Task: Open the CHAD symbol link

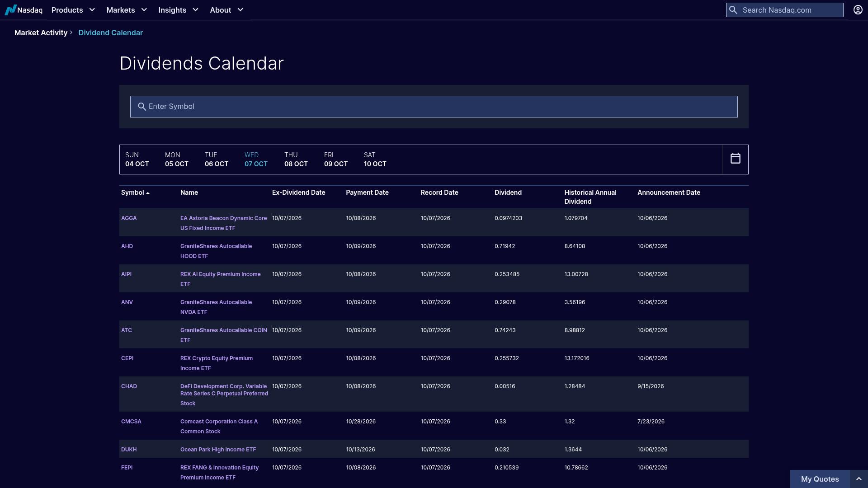Action: [129, 386]
